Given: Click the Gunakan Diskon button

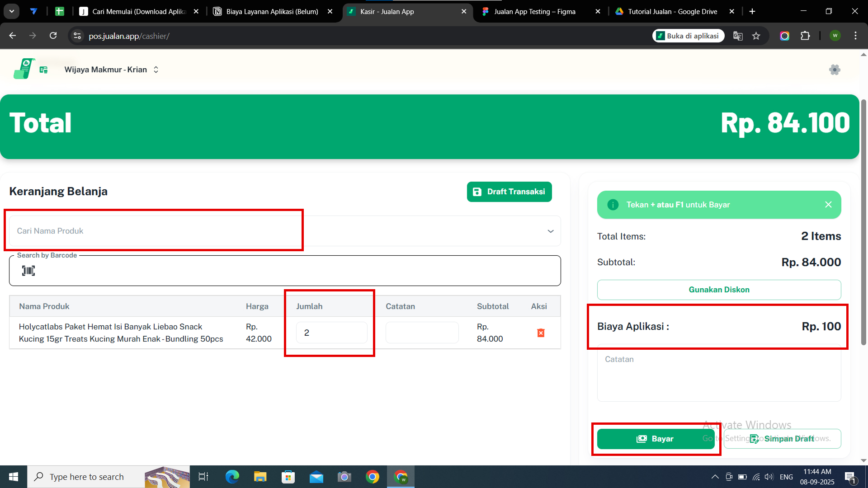Looking at the screenshot, I should coord(719,290).
